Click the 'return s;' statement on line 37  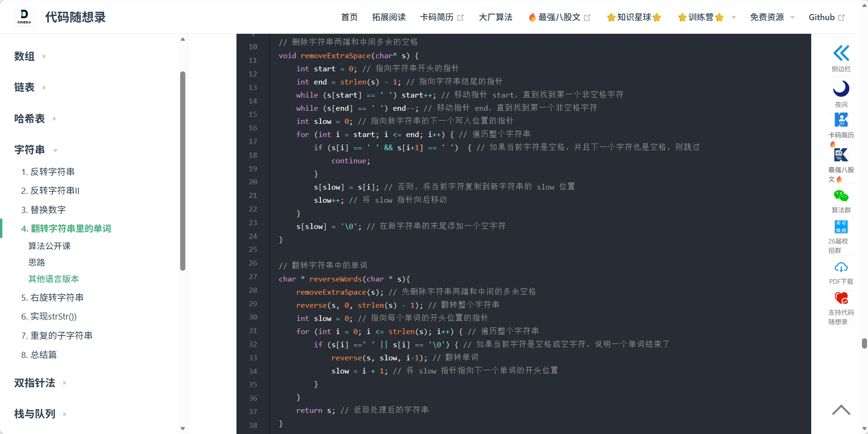click(316, 410)
